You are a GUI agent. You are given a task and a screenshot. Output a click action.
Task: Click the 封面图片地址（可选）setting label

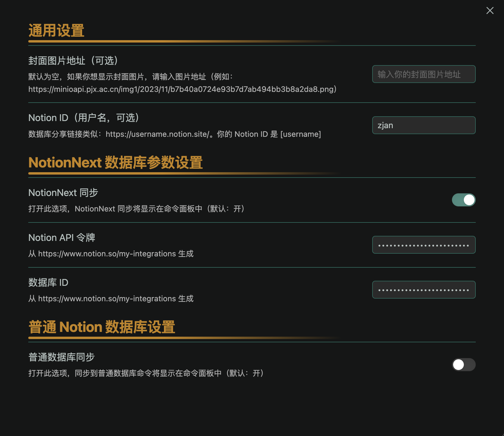click(73, 61)
